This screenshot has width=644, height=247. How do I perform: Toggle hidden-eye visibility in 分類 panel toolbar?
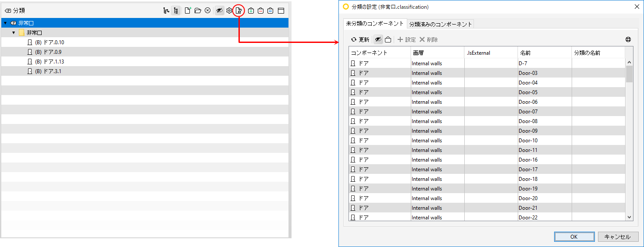(x=220, y=11)
